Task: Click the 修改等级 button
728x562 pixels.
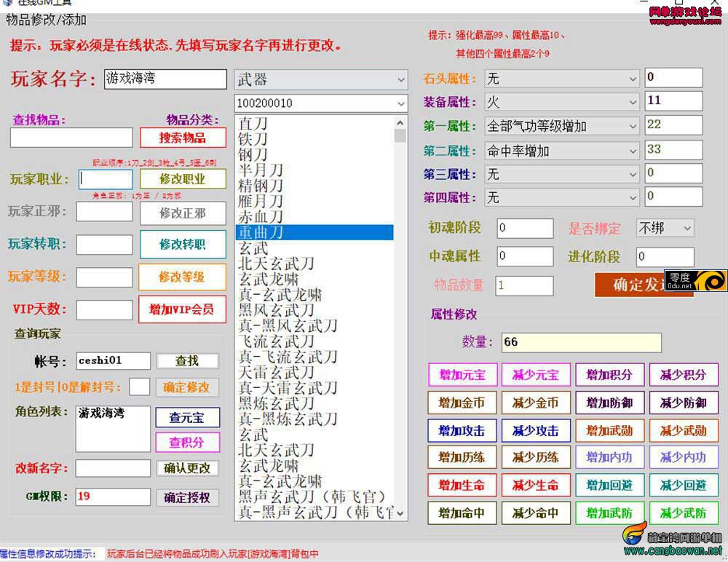Action: [182, 277]
